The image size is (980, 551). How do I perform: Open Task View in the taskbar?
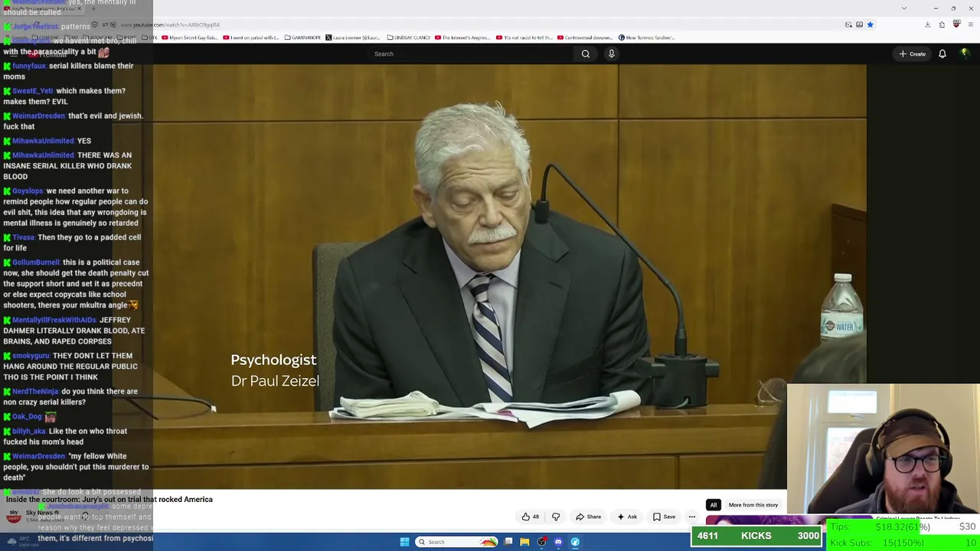click(x=508, y=542)
